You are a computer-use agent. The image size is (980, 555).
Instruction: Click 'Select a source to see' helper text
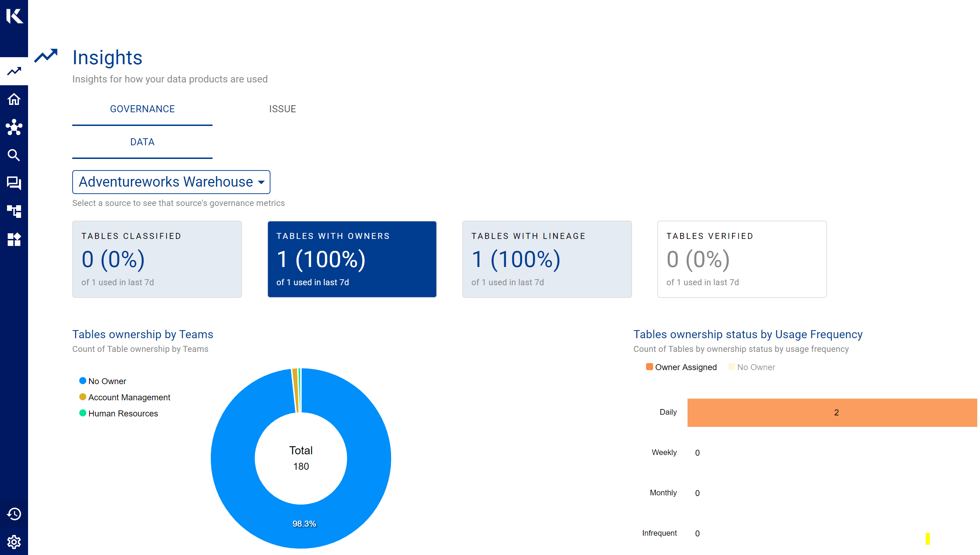tap(179, 203)
